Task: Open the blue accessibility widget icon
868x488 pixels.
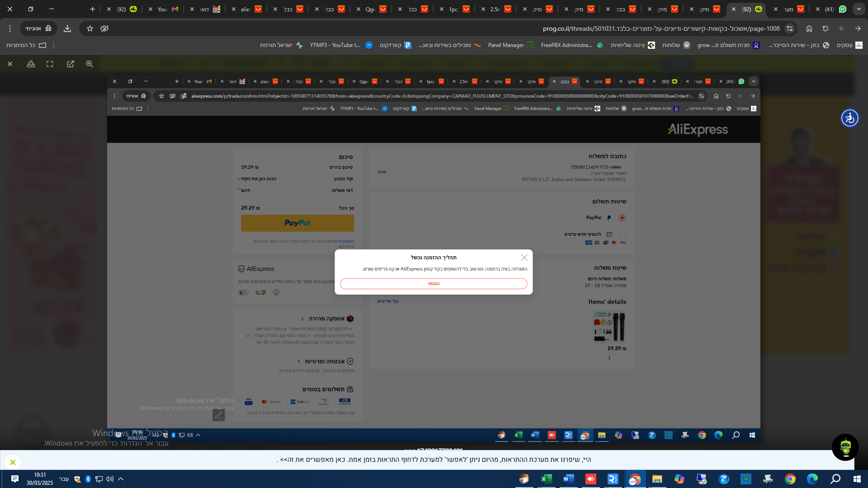Action: (849, 118)
